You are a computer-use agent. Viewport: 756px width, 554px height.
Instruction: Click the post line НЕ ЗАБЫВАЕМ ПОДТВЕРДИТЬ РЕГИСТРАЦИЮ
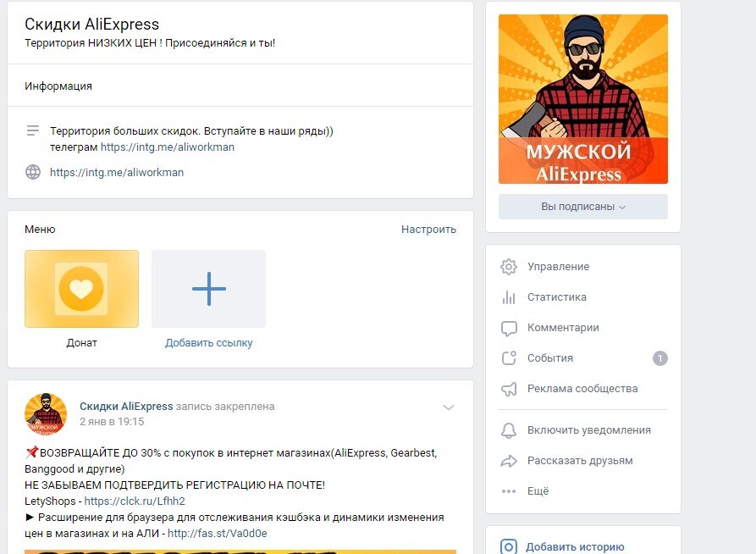pos(174,485)
